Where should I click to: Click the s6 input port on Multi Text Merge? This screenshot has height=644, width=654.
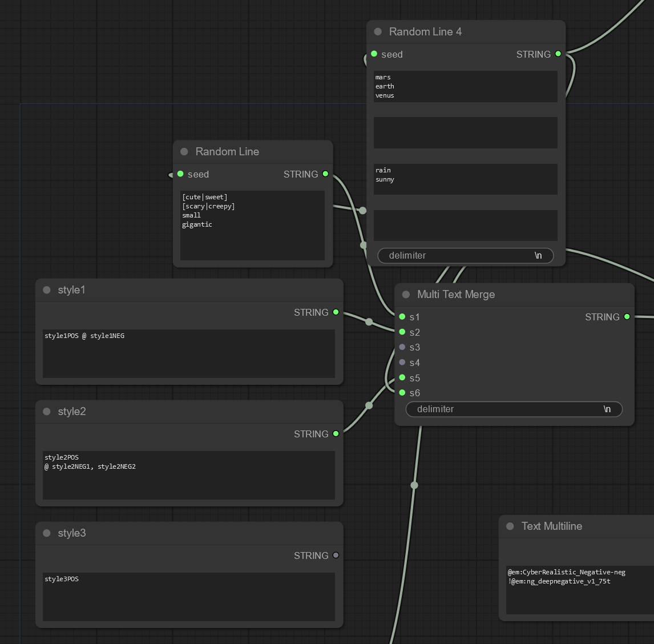[402, 393]
